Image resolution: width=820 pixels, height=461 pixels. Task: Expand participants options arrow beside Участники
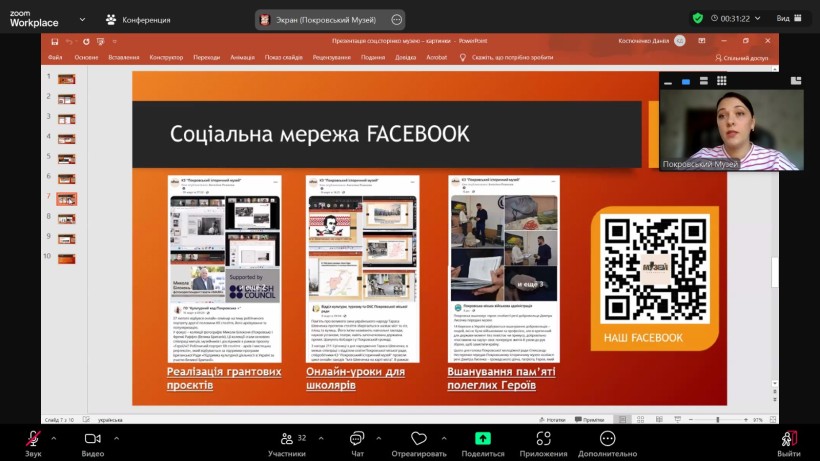coord(321,438)
